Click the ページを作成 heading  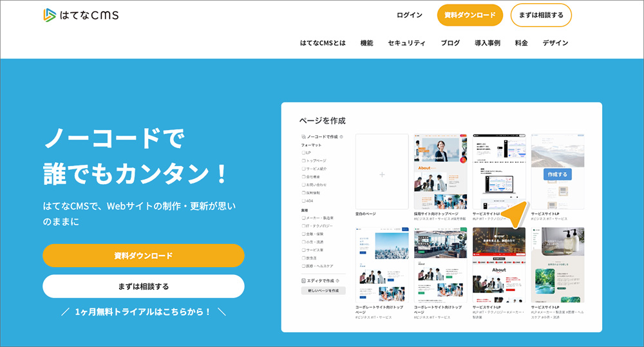pyautogui.click(x=323, y=121)
